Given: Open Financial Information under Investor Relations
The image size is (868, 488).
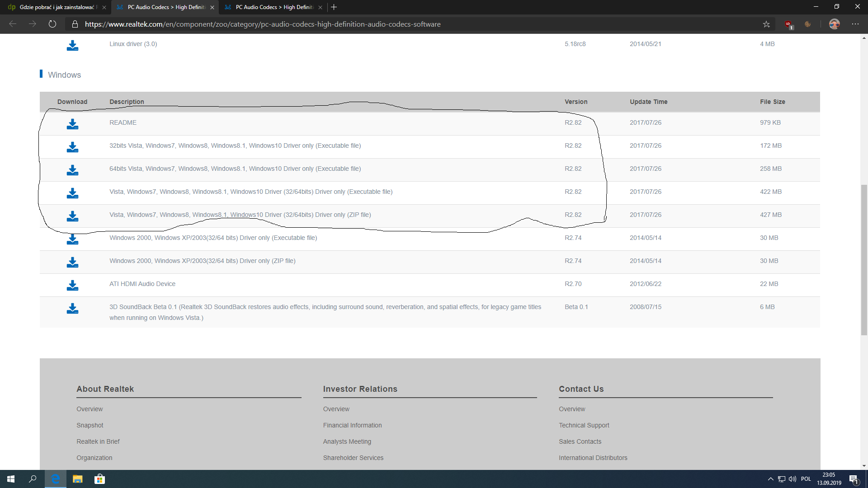Looking at the screenshot, I should (x=353, y=425).
